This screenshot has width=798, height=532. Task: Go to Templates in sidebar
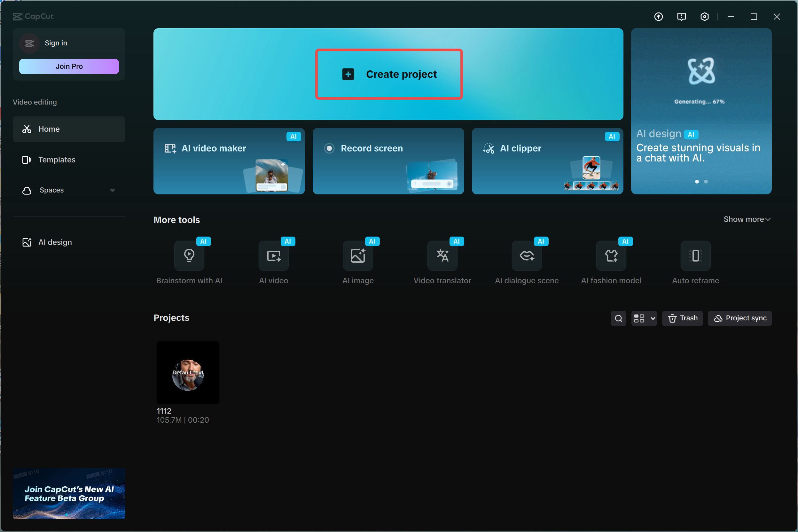coord(57,160)
